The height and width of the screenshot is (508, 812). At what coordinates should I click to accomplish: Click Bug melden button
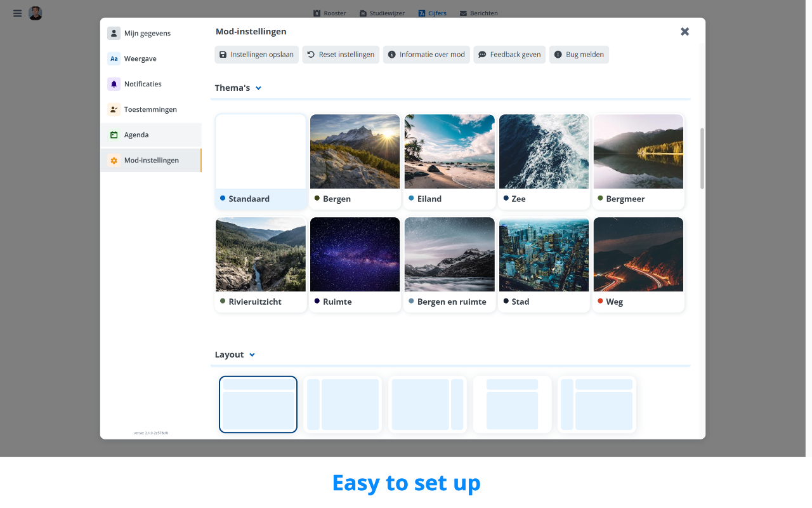pos(579,55)
